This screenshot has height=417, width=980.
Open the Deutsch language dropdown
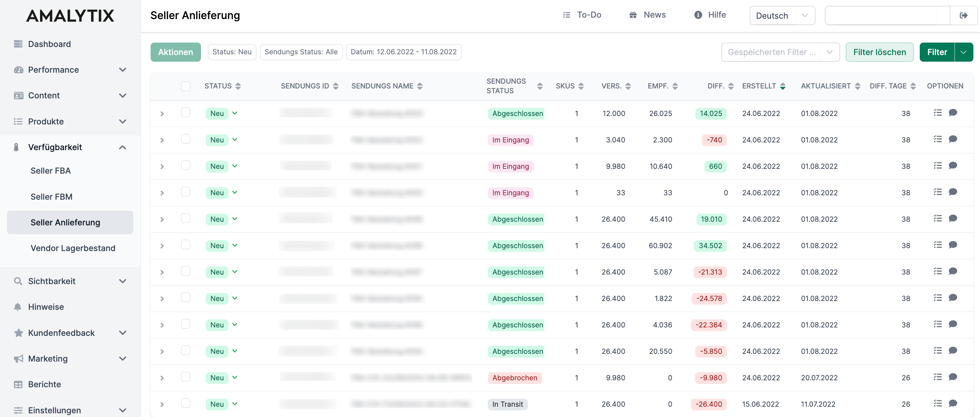pos(782,15)
